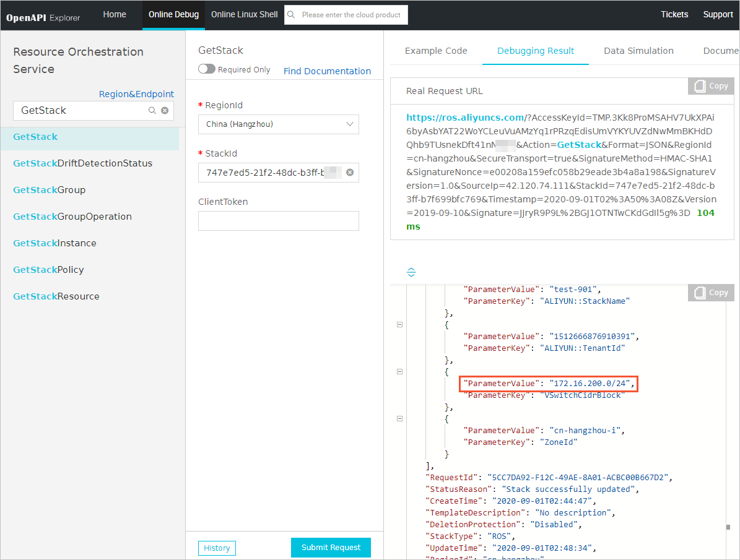Click the "Resource Orchestration Service" title
The height and width of the screenshot is (560, 740).
pos(79,61)
